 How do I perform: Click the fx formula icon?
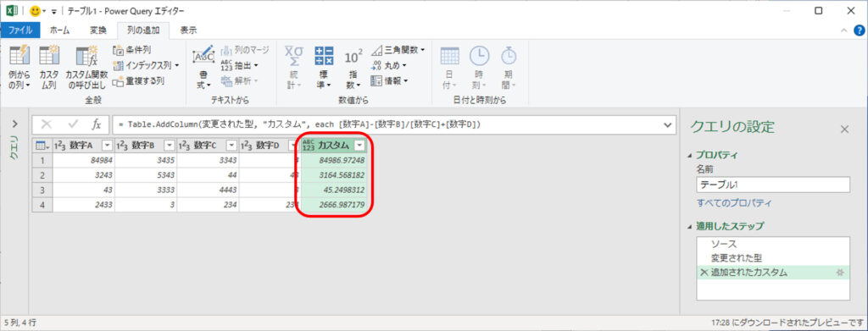tap(97, 124)
